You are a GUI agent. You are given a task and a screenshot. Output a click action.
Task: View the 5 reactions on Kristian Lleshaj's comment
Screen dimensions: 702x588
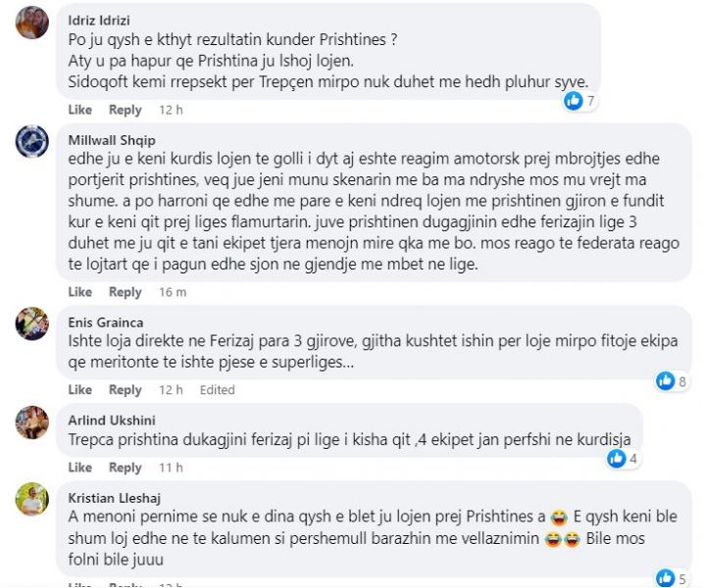coord(672,578)
